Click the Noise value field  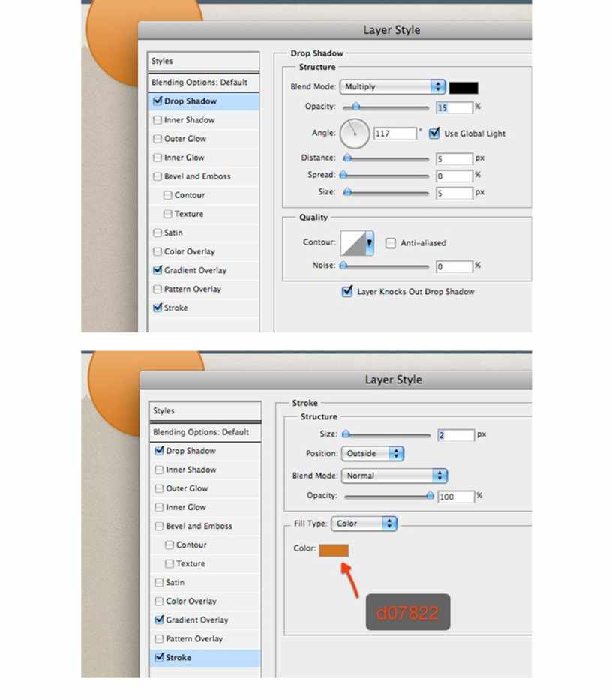coord(454,266)
